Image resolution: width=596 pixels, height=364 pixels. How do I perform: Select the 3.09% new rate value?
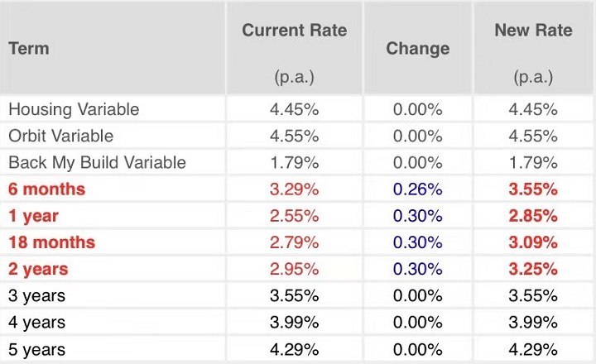point(533,242)
